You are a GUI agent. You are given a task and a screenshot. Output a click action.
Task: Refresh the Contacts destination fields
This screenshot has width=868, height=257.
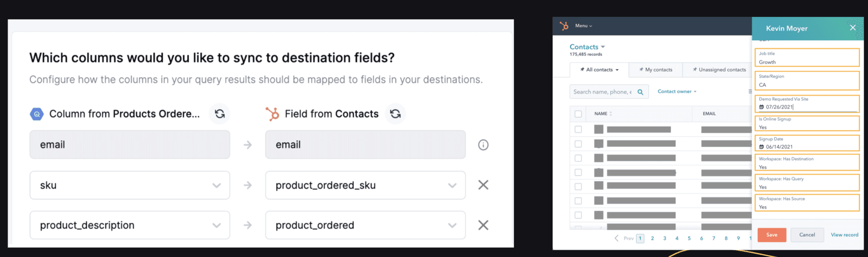395,114
